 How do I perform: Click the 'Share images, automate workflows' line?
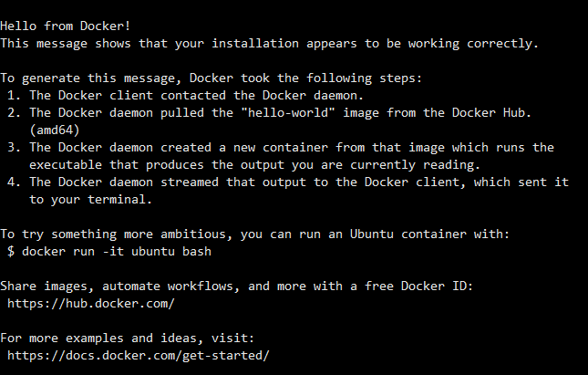(237, 286)
